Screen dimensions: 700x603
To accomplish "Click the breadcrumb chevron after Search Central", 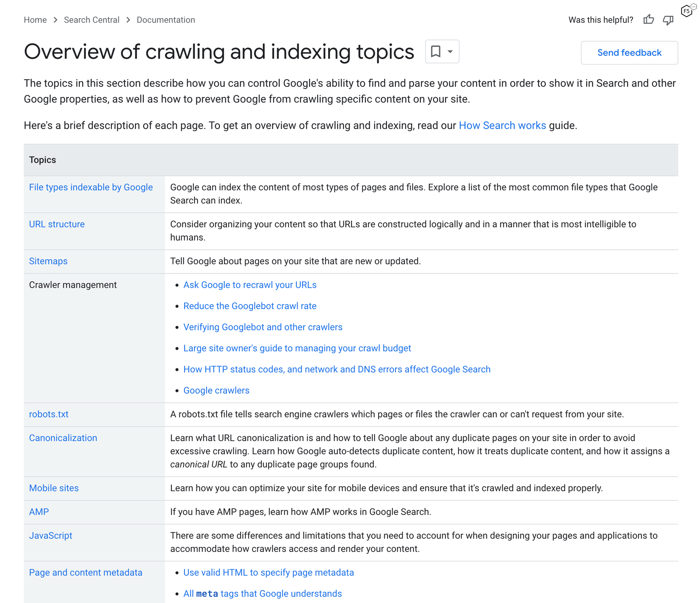I will point(128,20).
